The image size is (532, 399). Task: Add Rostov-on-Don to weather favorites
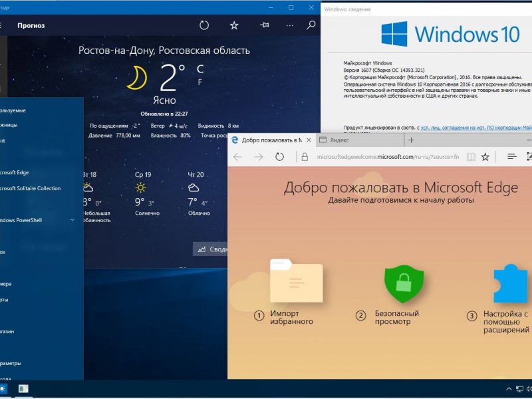[x=234, y=25]
